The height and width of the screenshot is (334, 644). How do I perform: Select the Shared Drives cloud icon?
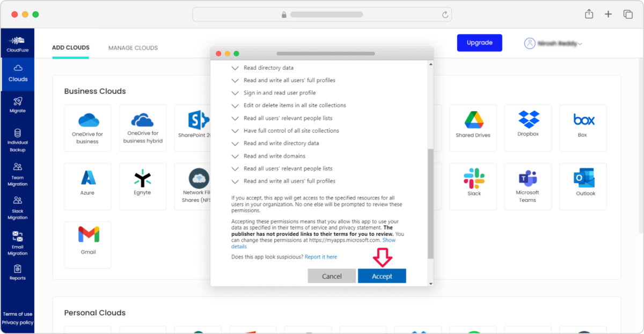coord(473,128)
